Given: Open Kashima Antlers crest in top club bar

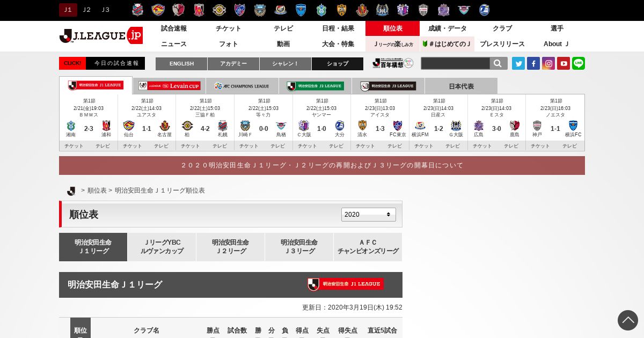Looking at the screenshot, I should 179,10.
